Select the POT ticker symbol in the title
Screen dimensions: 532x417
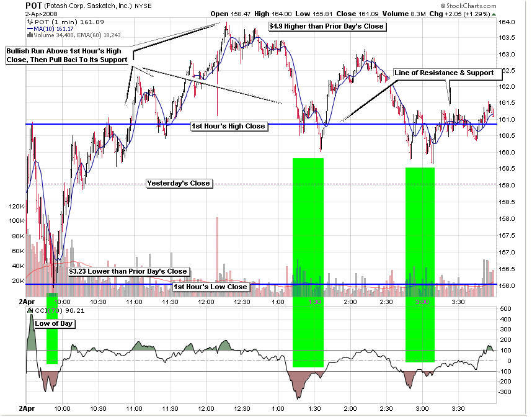[x=33, y=6]
